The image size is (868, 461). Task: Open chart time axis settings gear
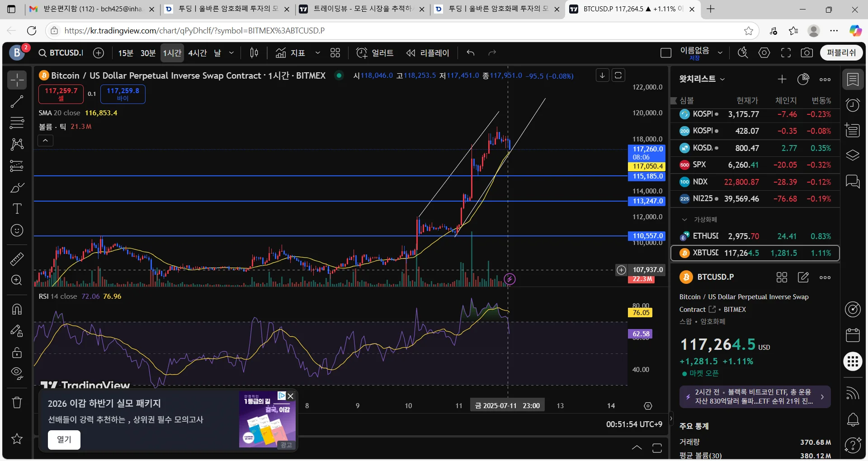tap(648, 406)
